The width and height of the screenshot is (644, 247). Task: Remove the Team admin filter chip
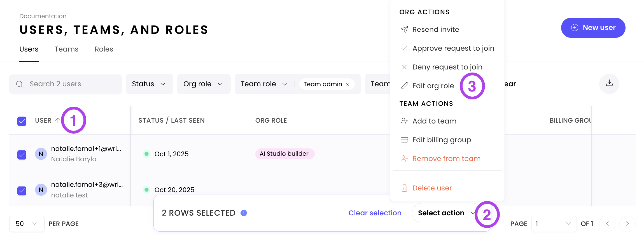(x=347, y=84)
